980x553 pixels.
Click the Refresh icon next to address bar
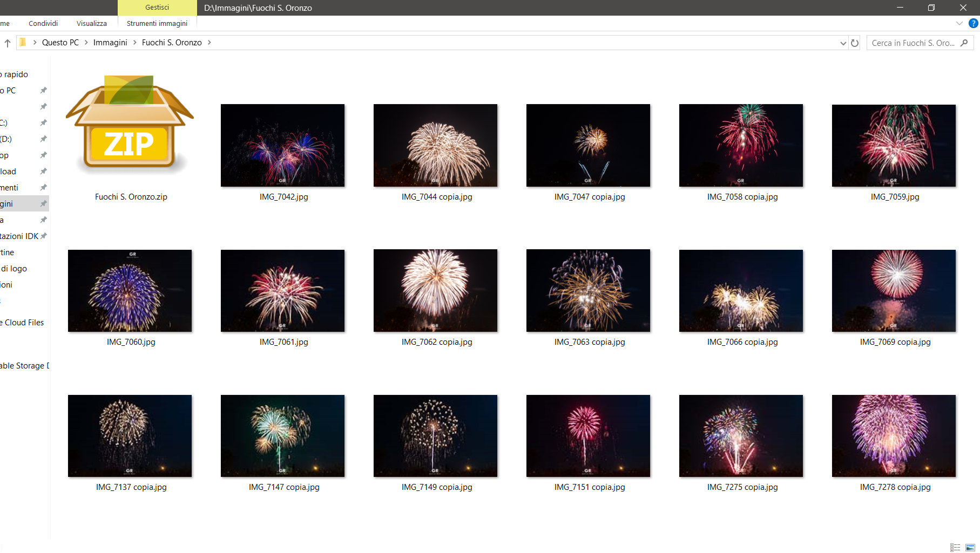click(x=855, y=42)
